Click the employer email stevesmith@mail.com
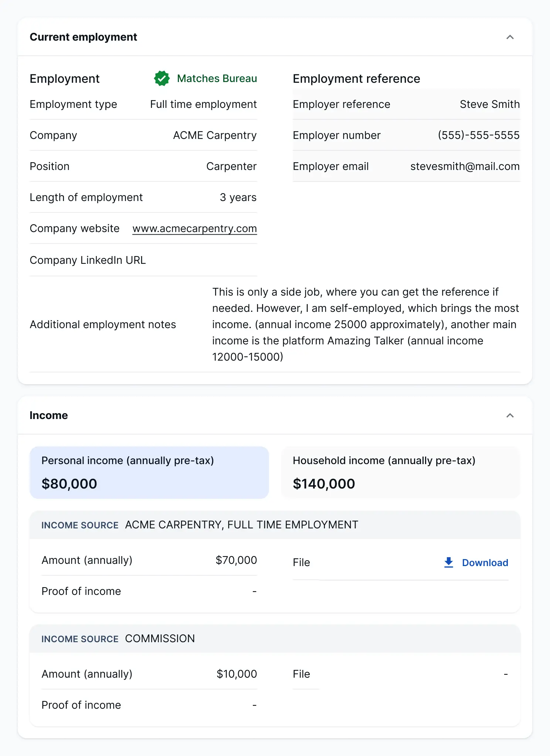 (465, 167)
